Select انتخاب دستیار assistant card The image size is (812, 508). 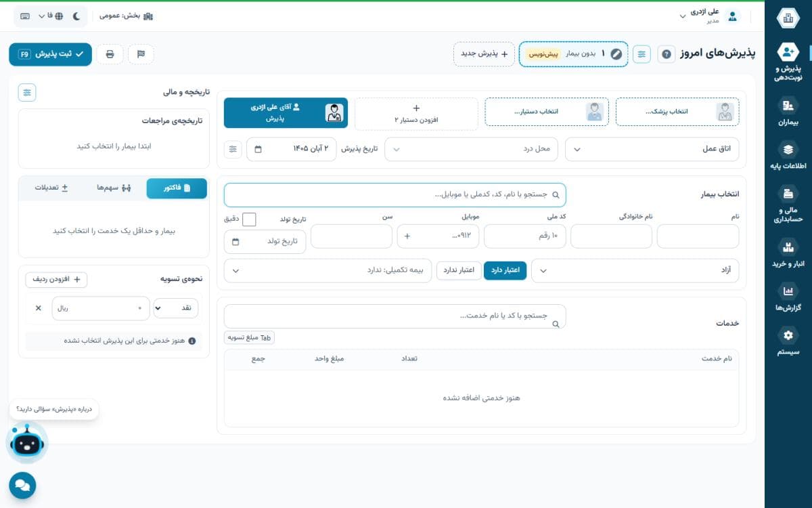click(547, 112)
